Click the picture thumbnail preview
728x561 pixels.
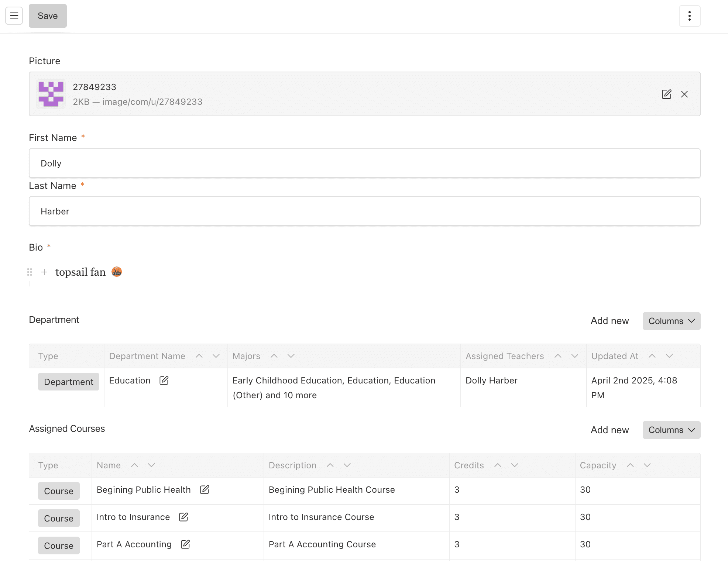(51, 94)
